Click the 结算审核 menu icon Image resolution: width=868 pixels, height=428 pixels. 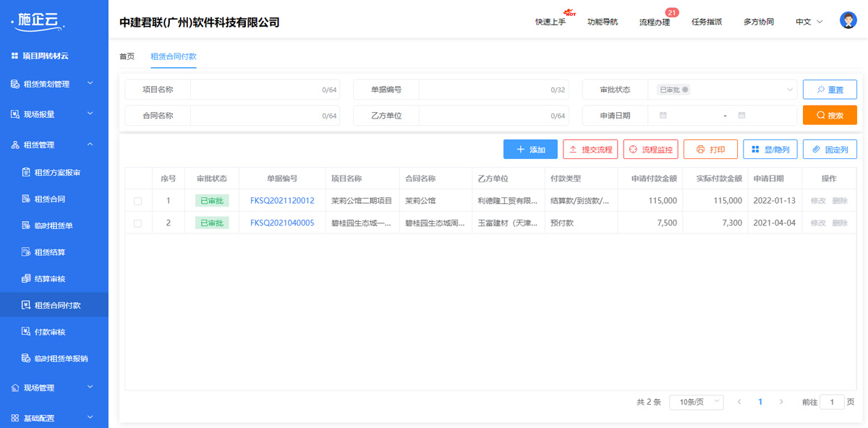coord(26,278)
